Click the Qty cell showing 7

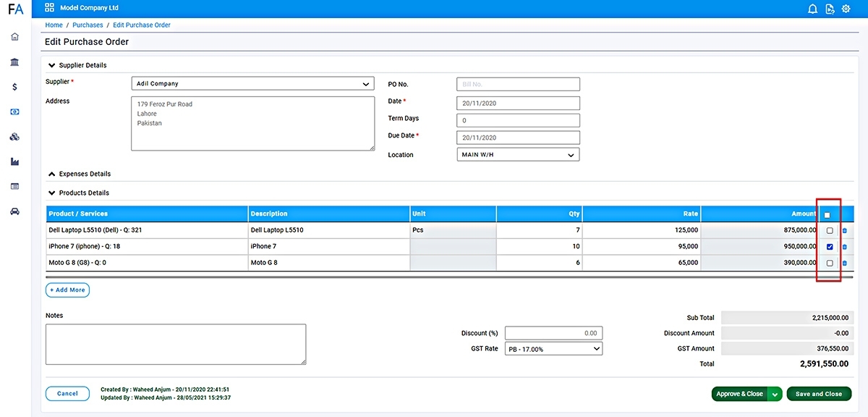(540, 230)
